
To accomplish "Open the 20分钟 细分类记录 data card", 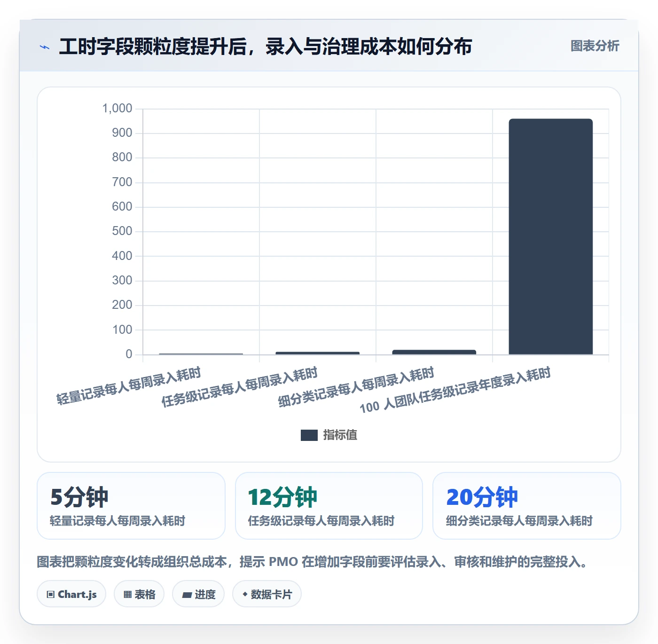I will coord(527,506).
